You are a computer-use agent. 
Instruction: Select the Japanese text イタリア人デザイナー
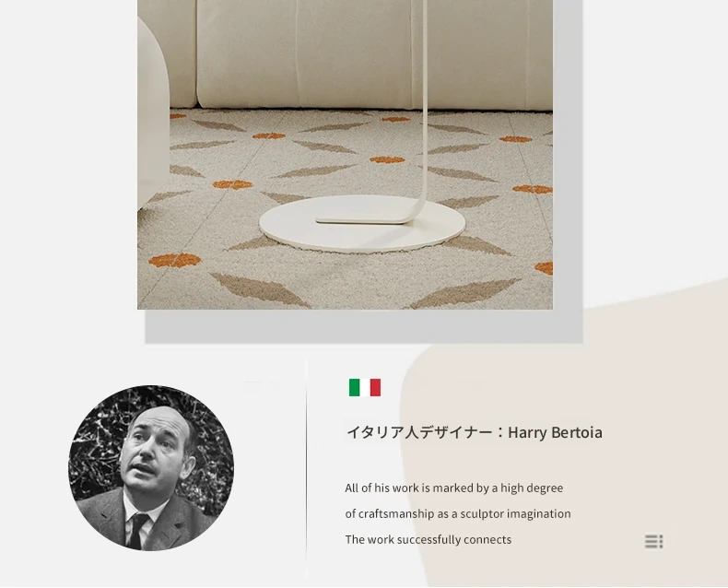point(419,432)
